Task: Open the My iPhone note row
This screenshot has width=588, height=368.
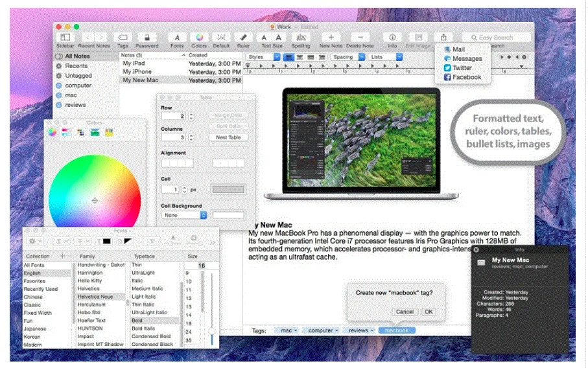Action: coord(182,71)
